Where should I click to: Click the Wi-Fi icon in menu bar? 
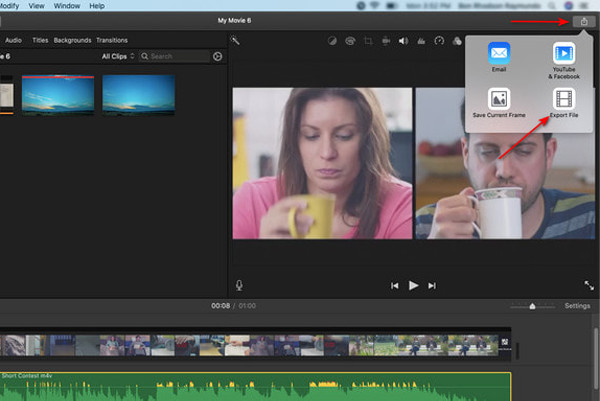(x=374, y=5)
